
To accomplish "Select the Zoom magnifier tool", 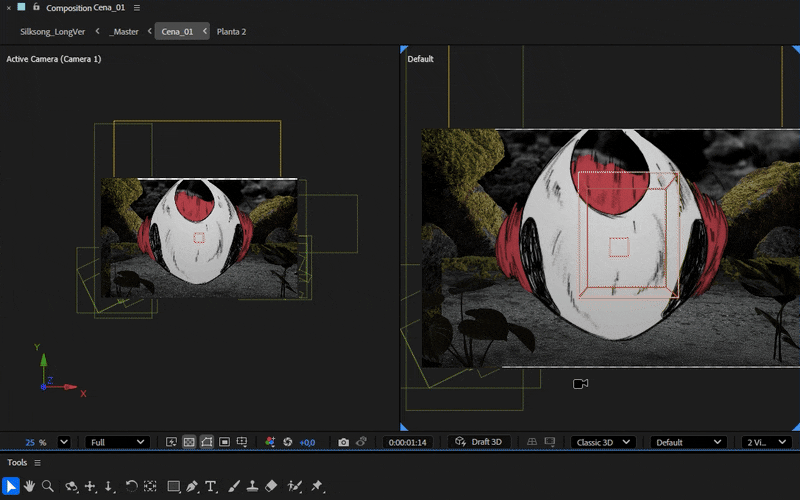I will 47,486.
